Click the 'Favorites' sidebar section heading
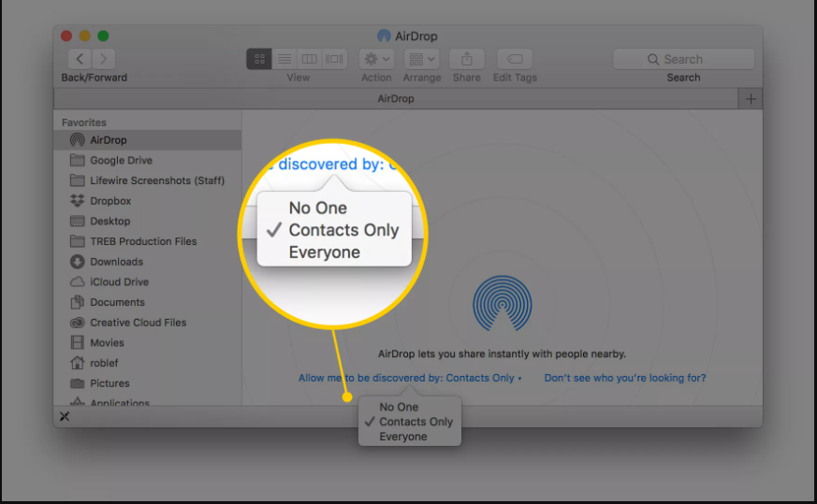Viewport: 817px width, 504px height. (x=84, y=122)
